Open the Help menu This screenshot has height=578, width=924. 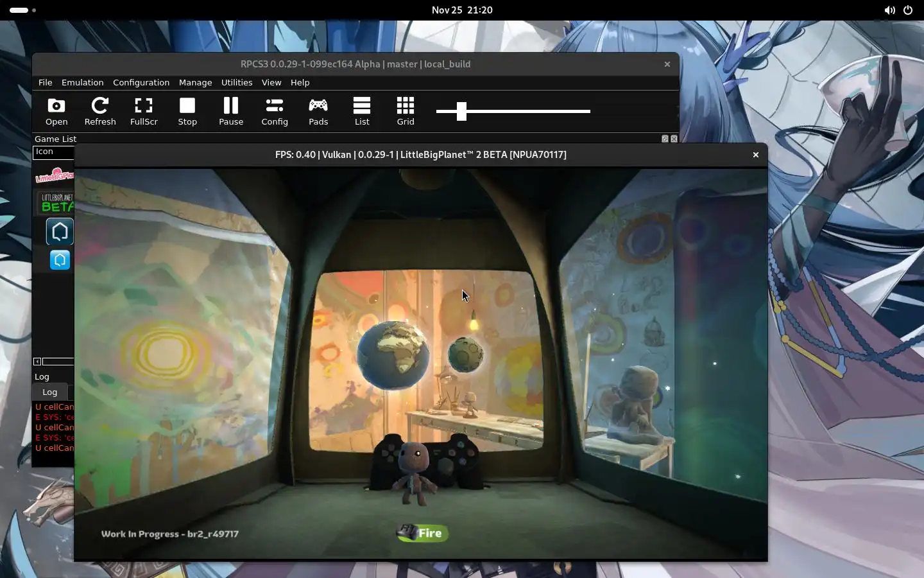coord(300,82)
